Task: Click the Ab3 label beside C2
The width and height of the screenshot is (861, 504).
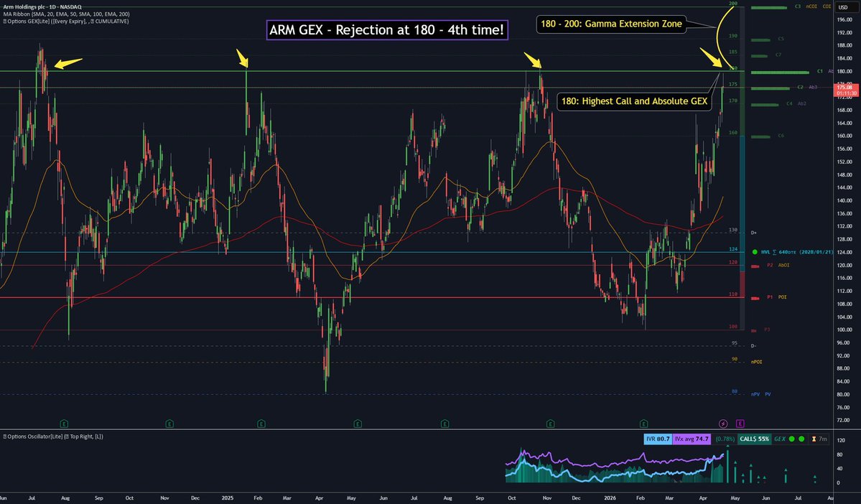Action: point(813,88)
